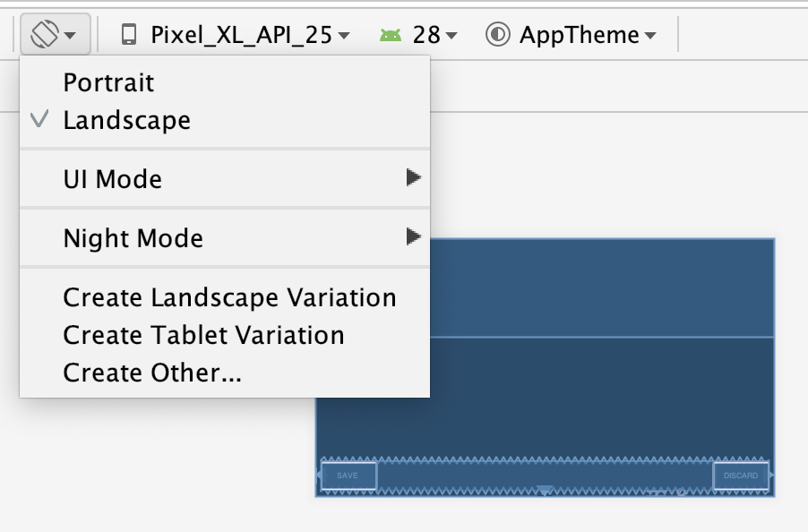Click the DISCARD button in layout preview
The width and height of the screenshot is (808, 532).
[741, 476]
